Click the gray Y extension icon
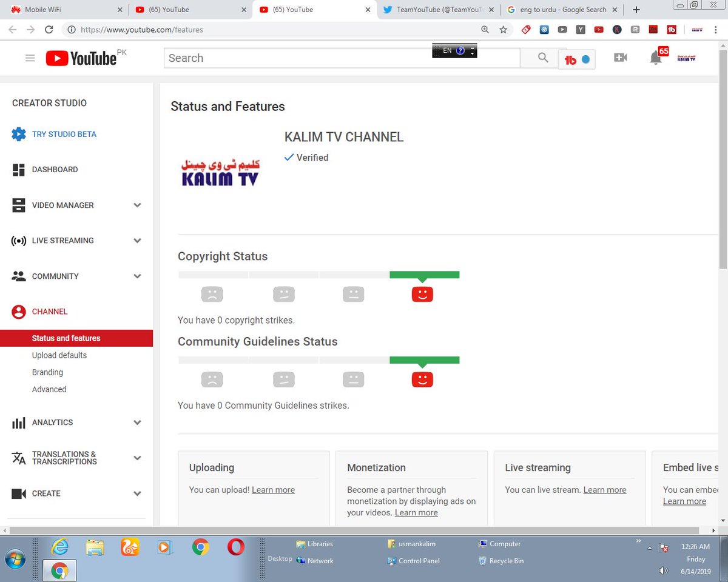 point(581,29)
